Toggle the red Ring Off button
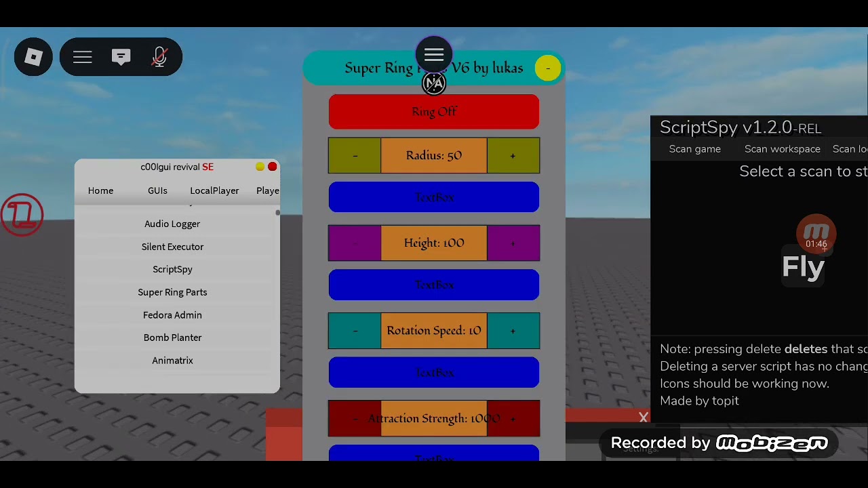The width and height of the screenshot is (868, 488). [434, 112]
